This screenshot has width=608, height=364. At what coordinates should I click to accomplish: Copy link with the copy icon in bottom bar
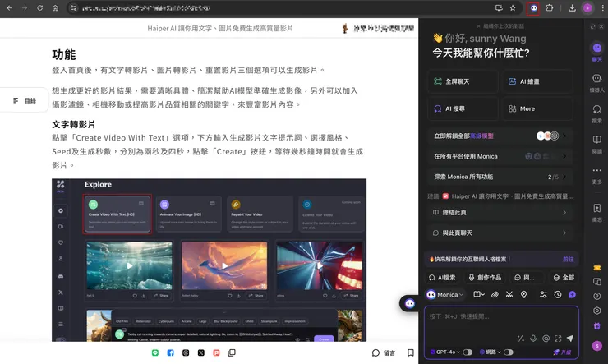click(232, 352)
